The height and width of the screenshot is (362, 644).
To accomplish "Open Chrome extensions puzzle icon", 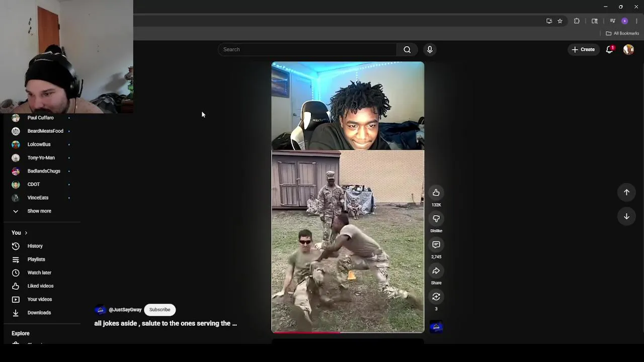I will (x=577, y=21).
